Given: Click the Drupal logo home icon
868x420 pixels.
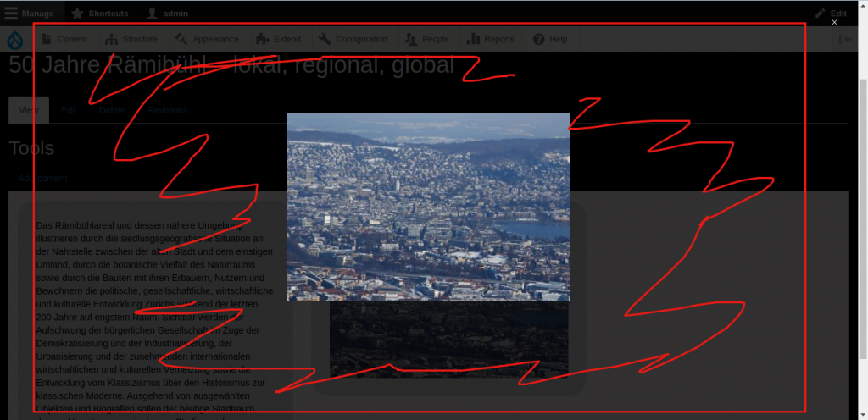Looking at the screenshot, I should pyautogui.click(x=15, y=40).
